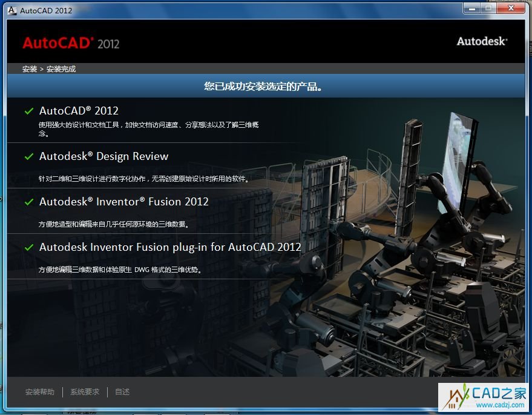
Task: Click the checkmark beside Autodesk Design Review
Action: pyautogui.click(x=28, y=156)
